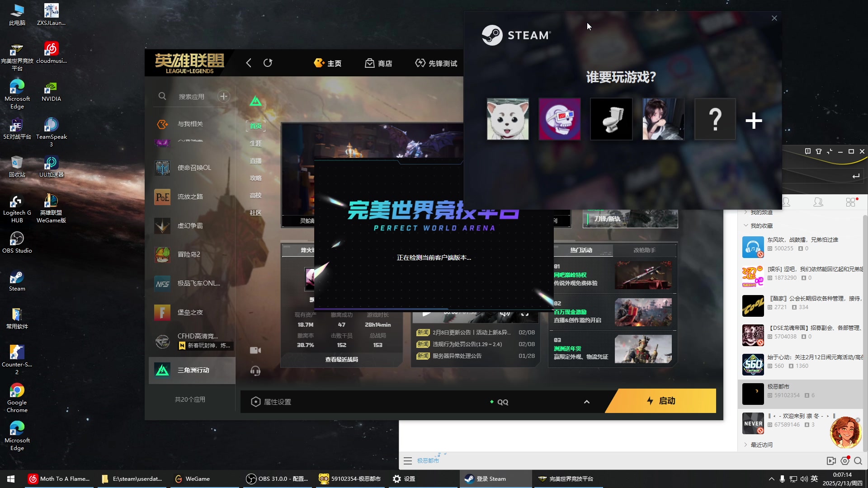
Task: Expand the QQ login region dropdown
Action: tap(587, 402)
